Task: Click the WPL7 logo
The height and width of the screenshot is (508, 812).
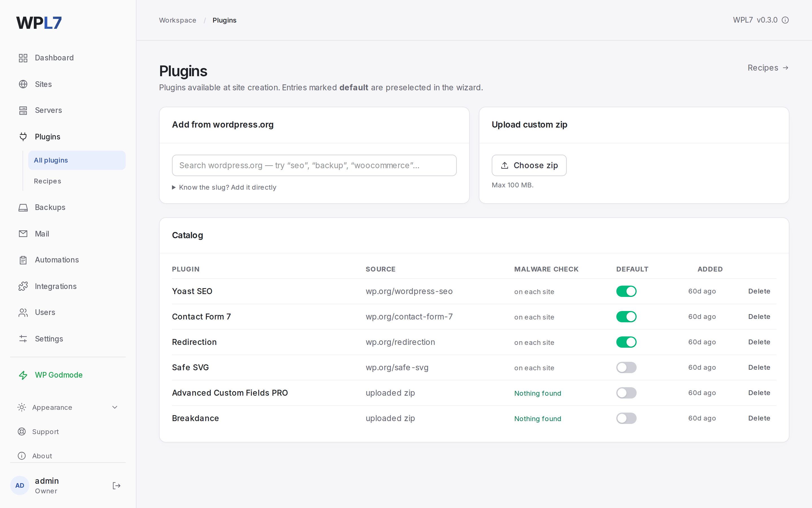Action: click(39, 23)
